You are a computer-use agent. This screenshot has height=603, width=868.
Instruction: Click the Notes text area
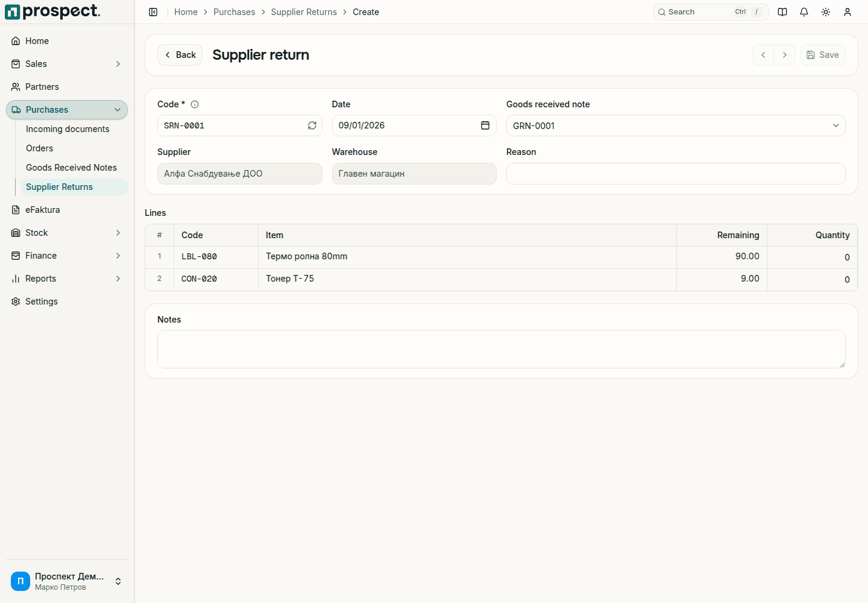coord(501,349)
